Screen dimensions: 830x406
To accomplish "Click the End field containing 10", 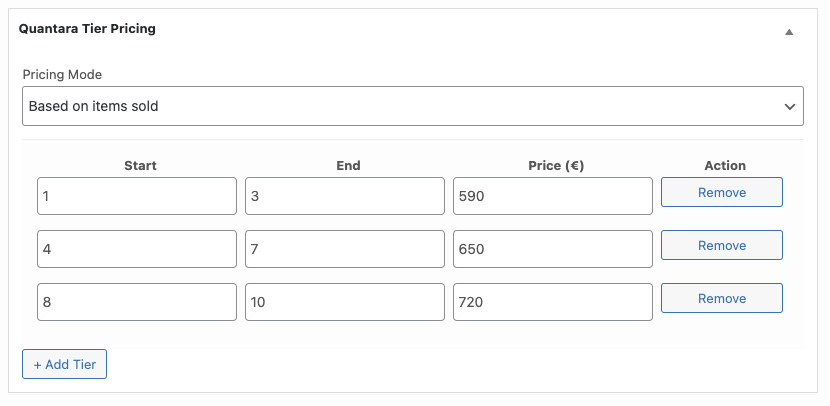I will (344, 302).
